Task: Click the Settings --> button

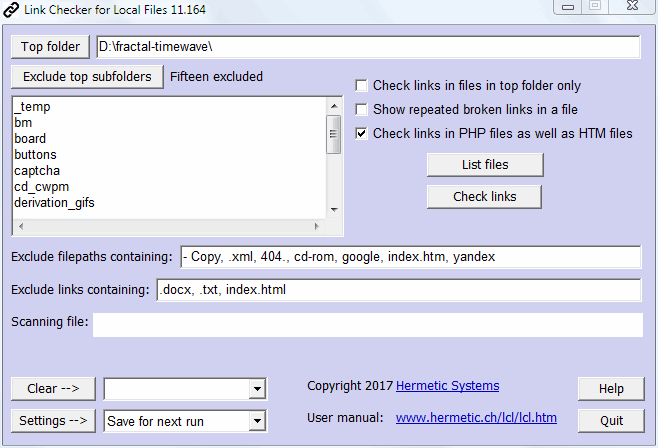Action: (x=53, y=421)
